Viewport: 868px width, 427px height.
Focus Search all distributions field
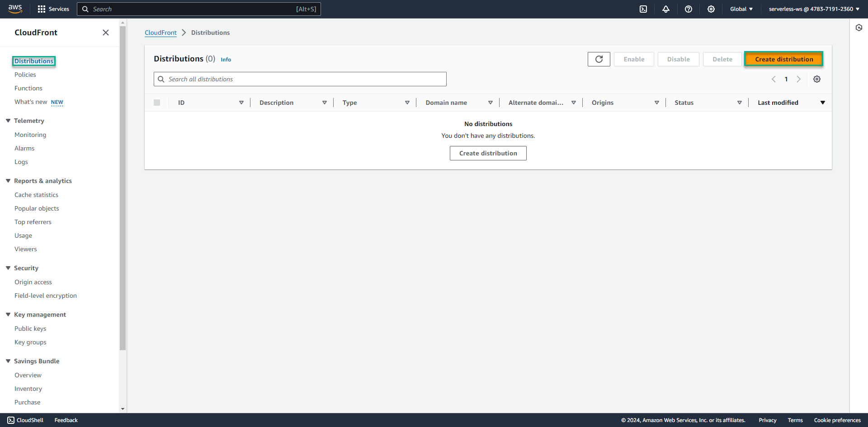click(300, 79)
